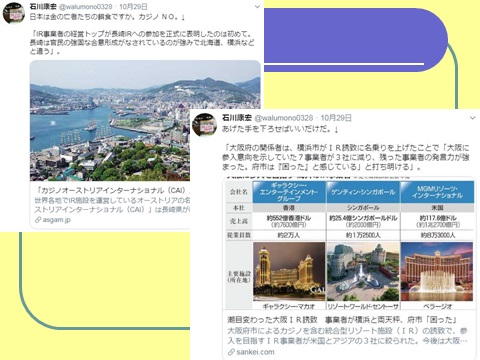This screenshot has height=360, width=480.
Task: Click the 従業員数 row label
Action: coord(239,235)
